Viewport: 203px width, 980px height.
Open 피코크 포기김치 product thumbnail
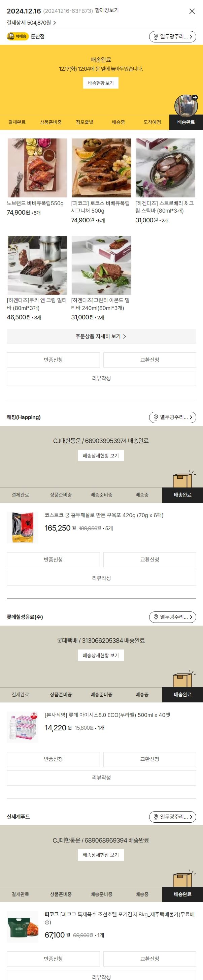23,927
